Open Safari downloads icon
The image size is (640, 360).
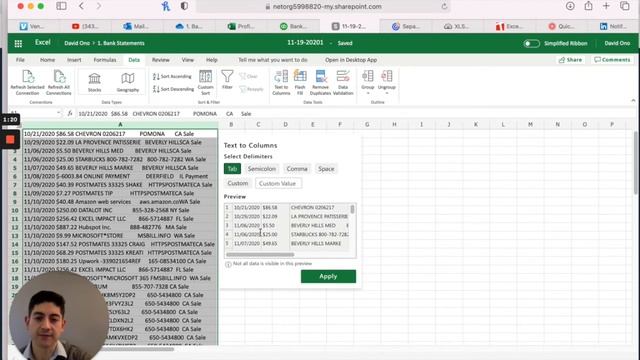tap(570, 6)
